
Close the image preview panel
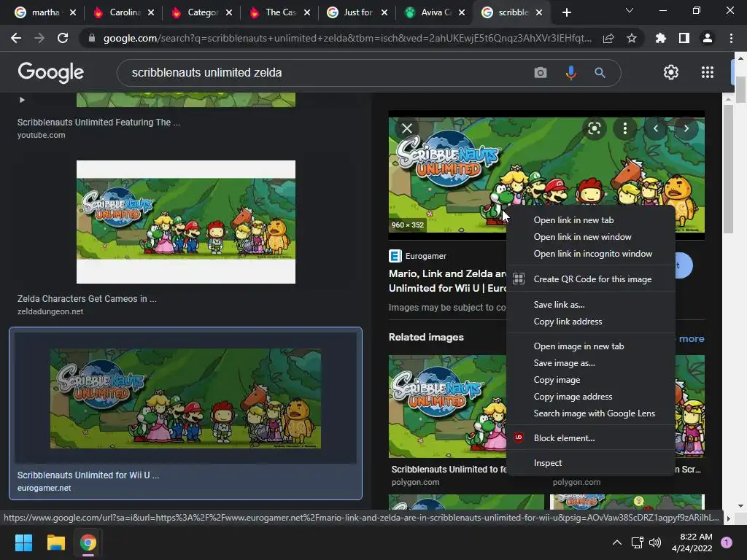pyautogui.click(x=407, y=128)
